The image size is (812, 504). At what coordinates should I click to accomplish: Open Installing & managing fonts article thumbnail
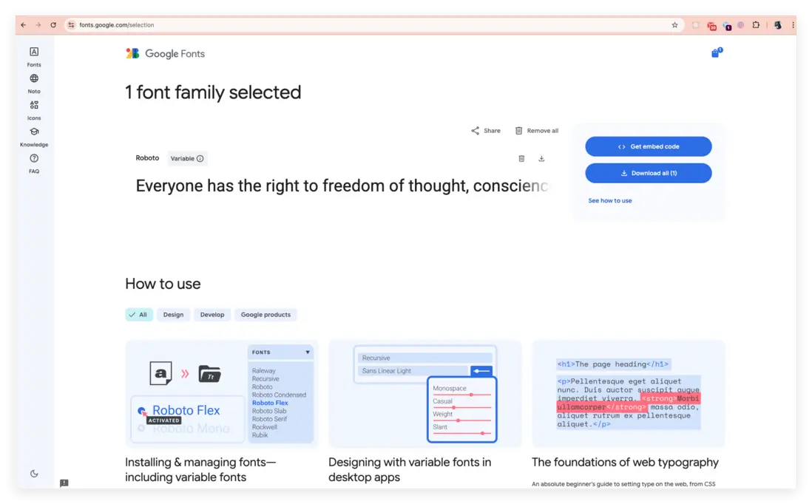(x=222, y=394)
